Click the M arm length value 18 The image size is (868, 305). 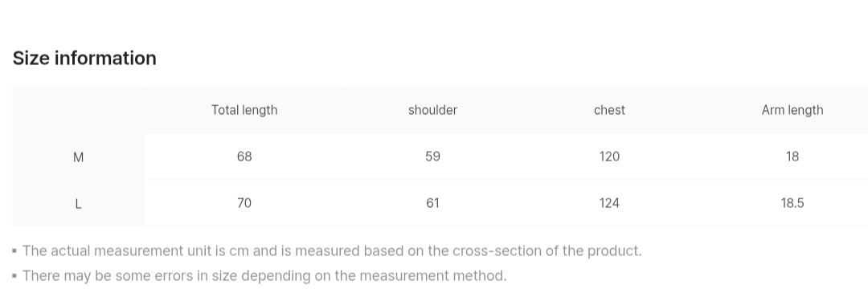coord(792,157)
